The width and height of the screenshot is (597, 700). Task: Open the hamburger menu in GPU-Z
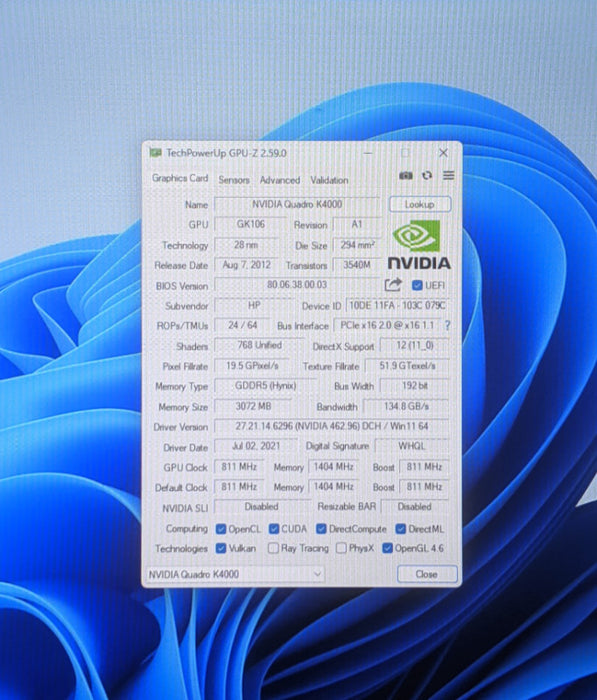pyautogui.click(x=449, y=175)
